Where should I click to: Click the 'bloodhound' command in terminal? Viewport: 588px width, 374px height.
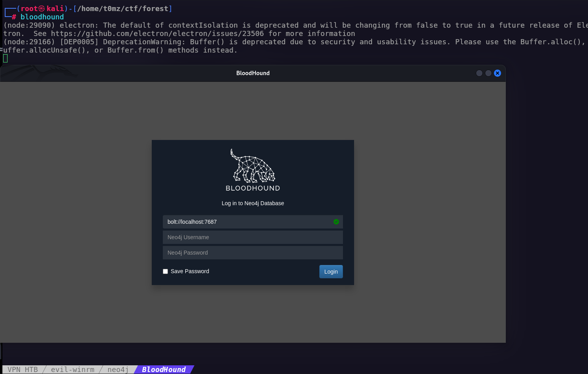point(42,17)
